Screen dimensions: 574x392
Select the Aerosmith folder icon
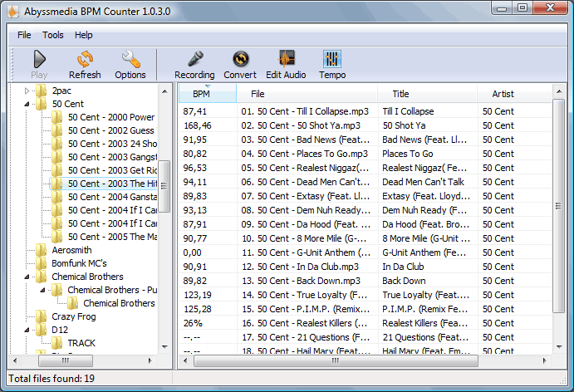pos(42,250)
